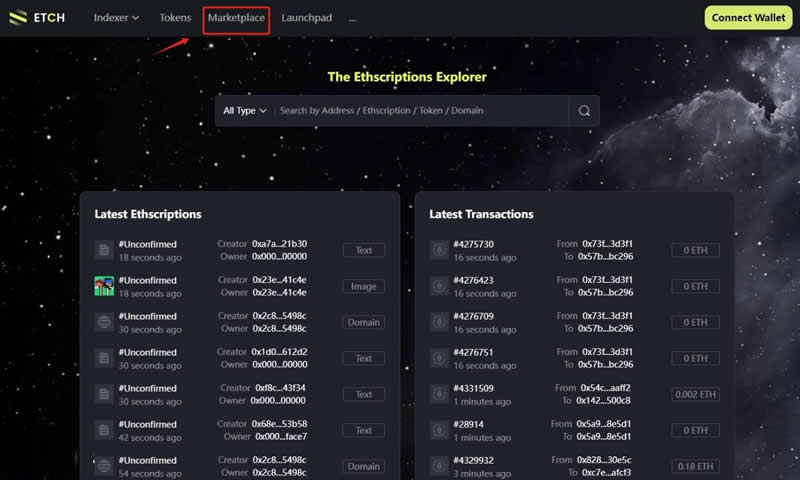Focus the address search input field
The height and width of the screenshot is (480, 800).
pyautogui.click(x=420, y=111)
